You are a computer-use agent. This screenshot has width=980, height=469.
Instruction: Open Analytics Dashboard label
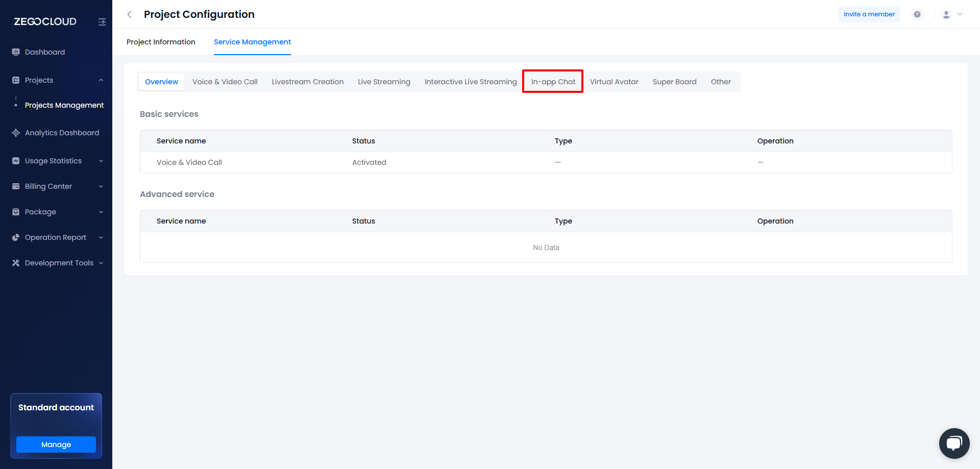coord(62,133)
